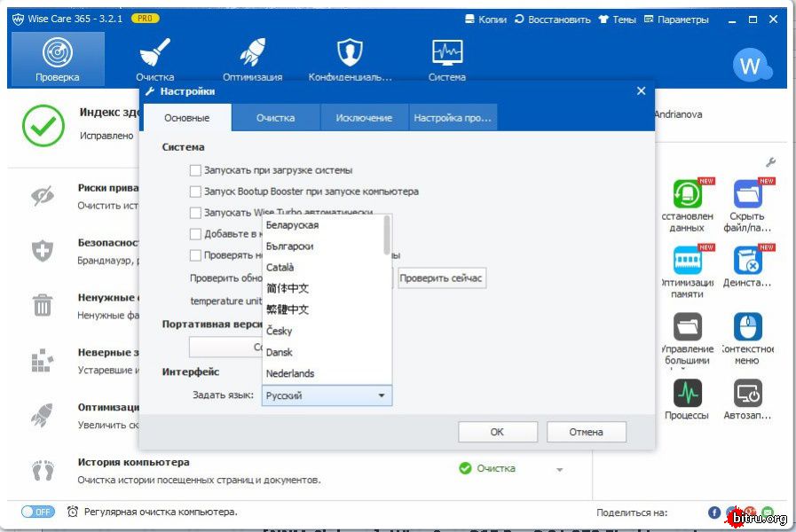The width and height of the screenshot is (796, 532).
Task: Launch the context menu utility icon
Action: (747, 326)
